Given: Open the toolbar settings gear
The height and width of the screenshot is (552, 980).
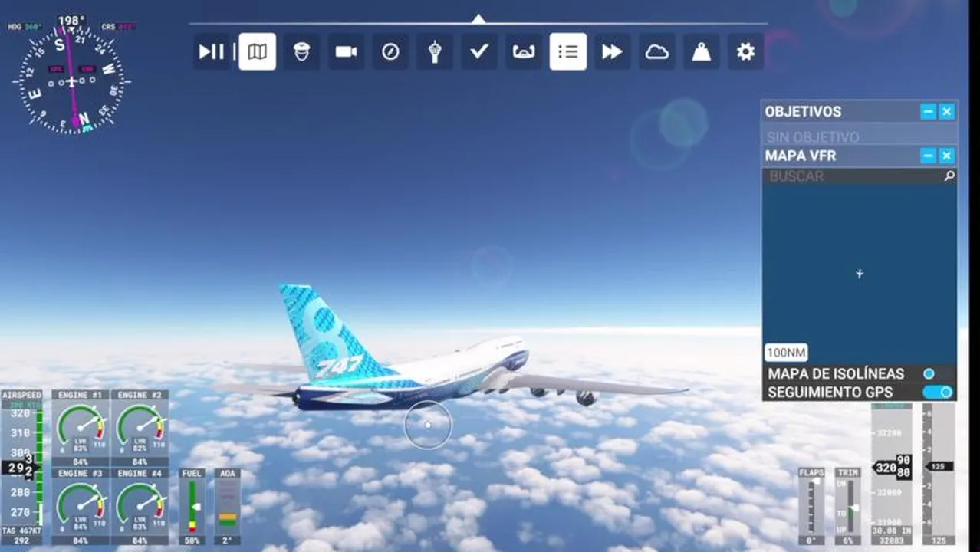Looking at the screenshot, I should [x=745, y=51].
